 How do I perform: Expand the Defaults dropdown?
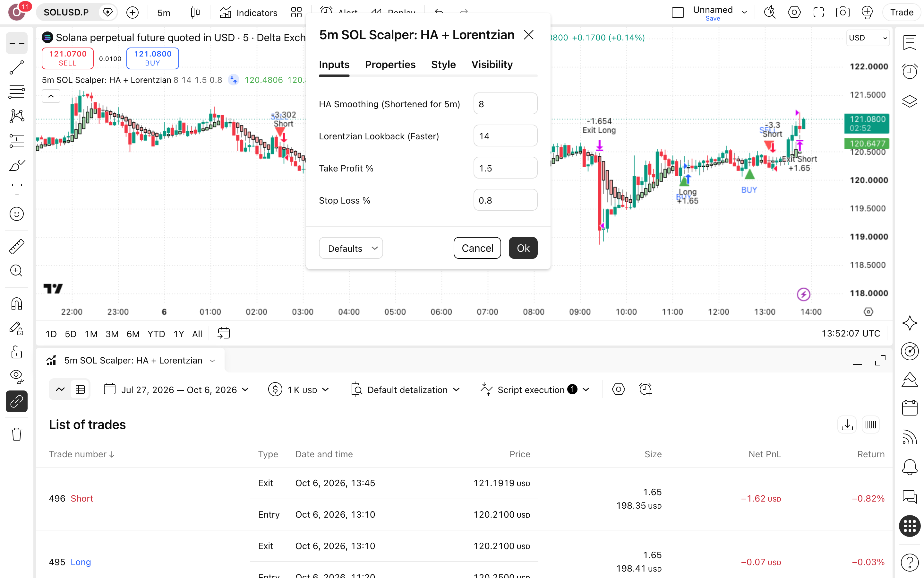[351, 248]
